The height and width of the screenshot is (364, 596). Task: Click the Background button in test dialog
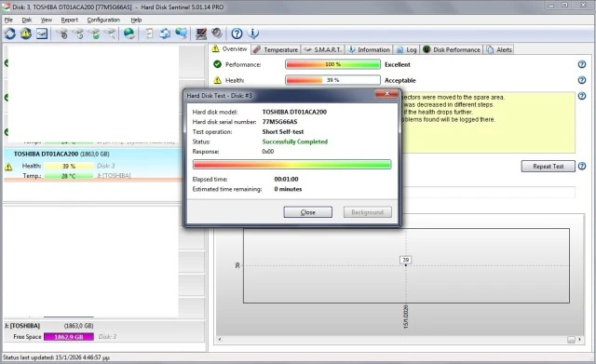(x=368, y=212)
